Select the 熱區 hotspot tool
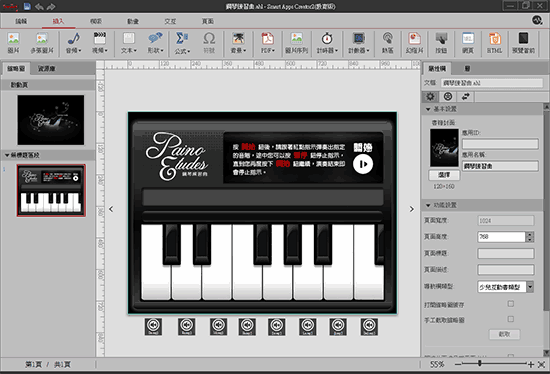 tap(387, 43)
